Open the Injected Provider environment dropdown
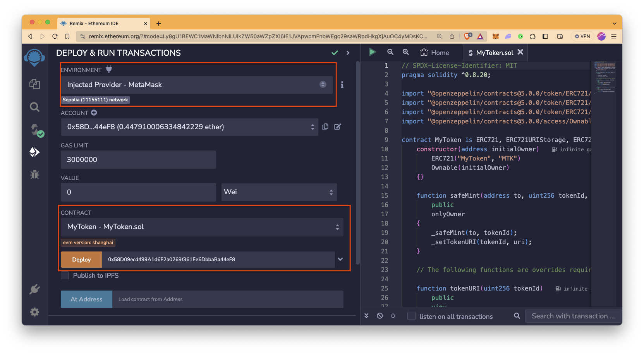The image size is (644, 354). point(197,85)
